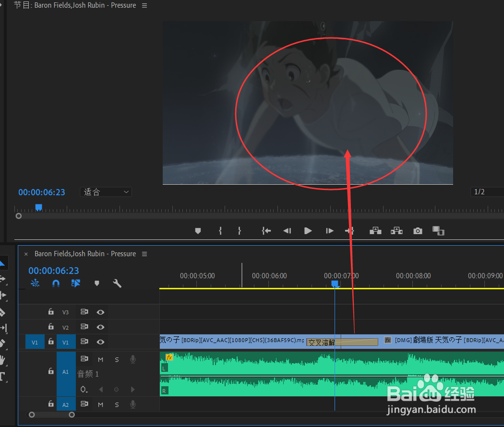Toggle sync lock on A2 track
Viewport: 504px width, 427px height.
click(84, 404)
